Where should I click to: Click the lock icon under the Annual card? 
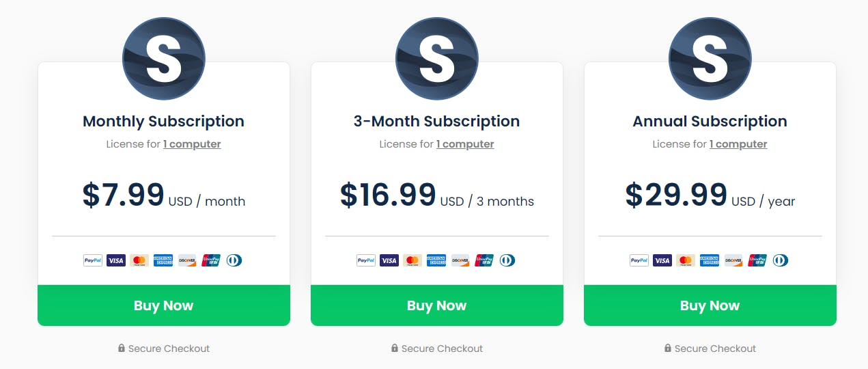point(668,348)
